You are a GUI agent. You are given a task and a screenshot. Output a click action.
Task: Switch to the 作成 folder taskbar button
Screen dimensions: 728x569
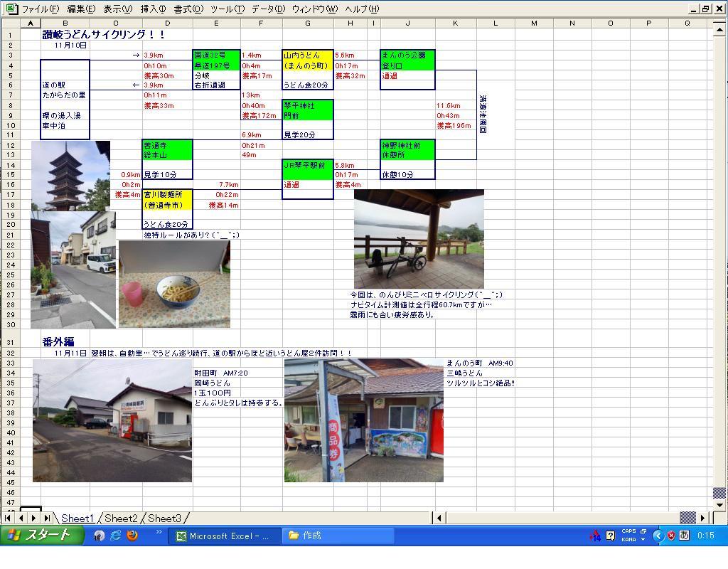[338, 536]
